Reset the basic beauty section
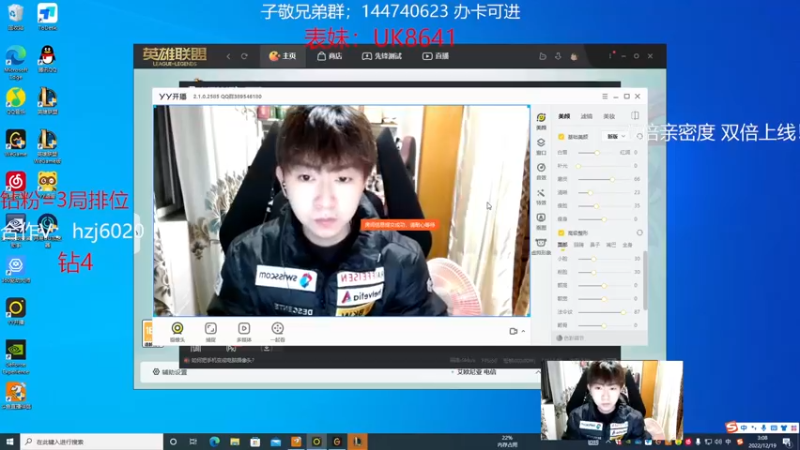This screenshot has width=800, height=450. (x=639, y=136)
